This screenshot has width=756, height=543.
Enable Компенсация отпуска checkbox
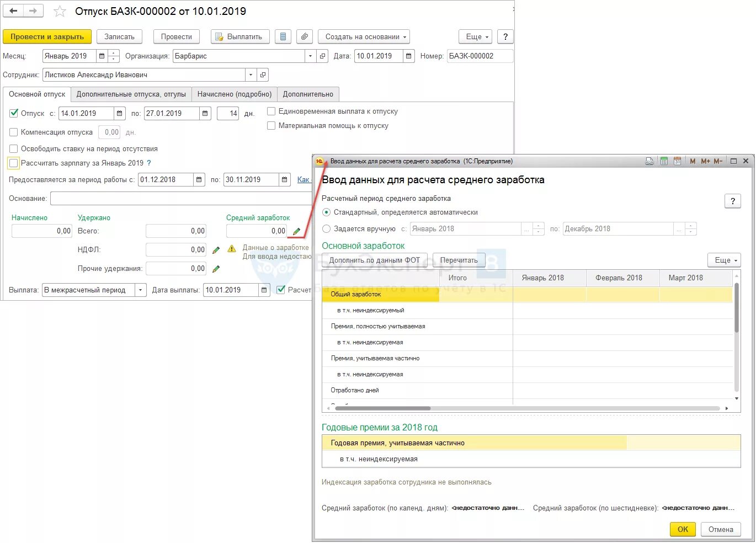14,132
